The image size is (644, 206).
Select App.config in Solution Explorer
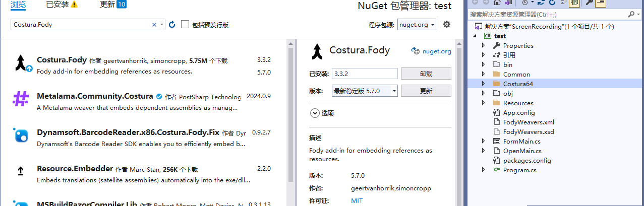519,112
